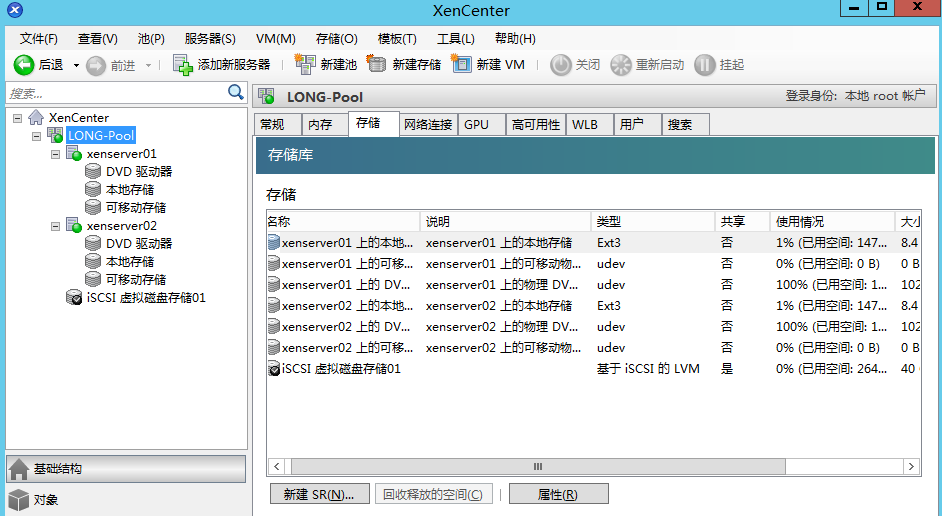
Task: Click the LONG-Pool icon in tree
Action: click(55, 135)
